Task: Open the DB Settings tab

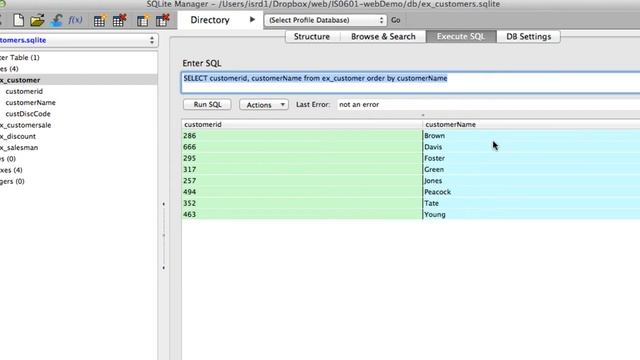Action: pos(529,36)
